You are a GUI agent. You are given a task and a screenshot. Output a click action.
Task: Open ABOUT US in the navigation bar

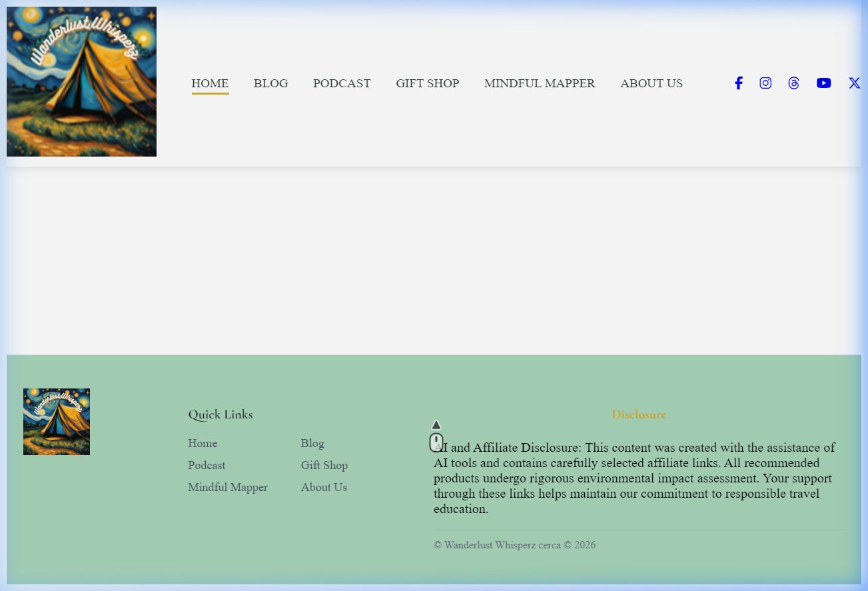tap(651, 83)
